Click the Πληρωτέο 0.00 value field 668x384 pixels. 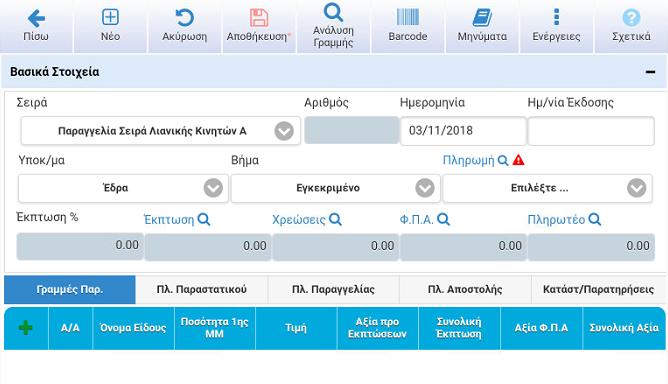coord(591,247)
